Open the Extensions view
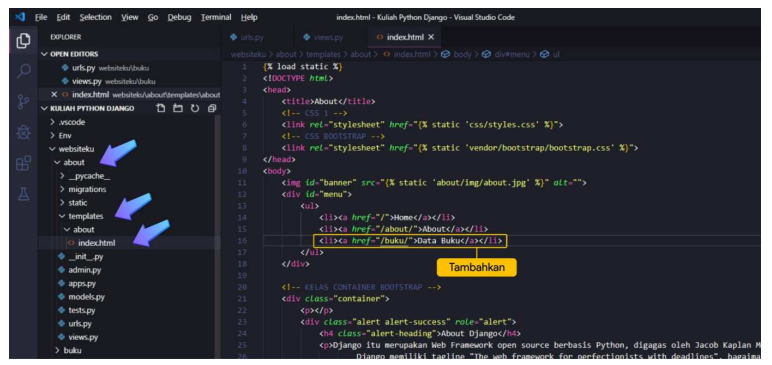Image resolution: width=772 pixels, height=365 pixels. 23,163
